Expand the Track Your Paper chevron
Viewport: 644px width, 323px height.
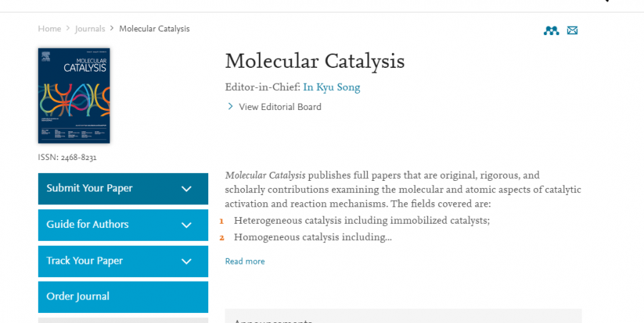(187, 261)
